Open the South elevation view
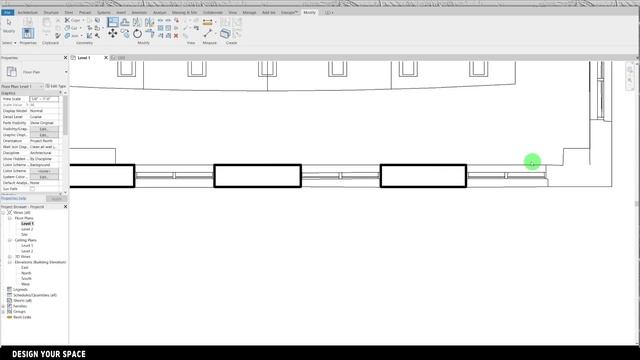This screenshot has width=640, height=360. click(x=26, y=279)
